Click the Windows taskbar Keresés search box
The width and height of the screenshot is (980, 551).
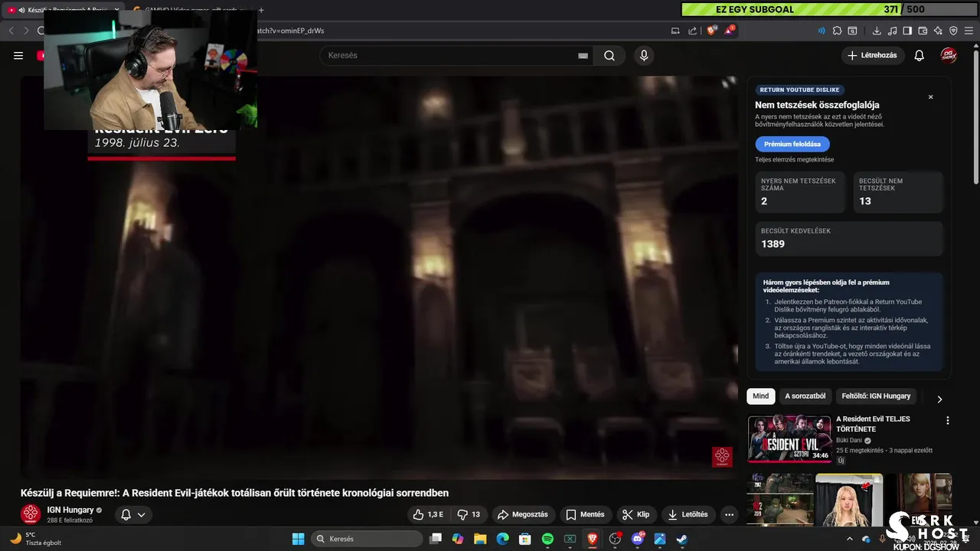(x=367, y=539)
